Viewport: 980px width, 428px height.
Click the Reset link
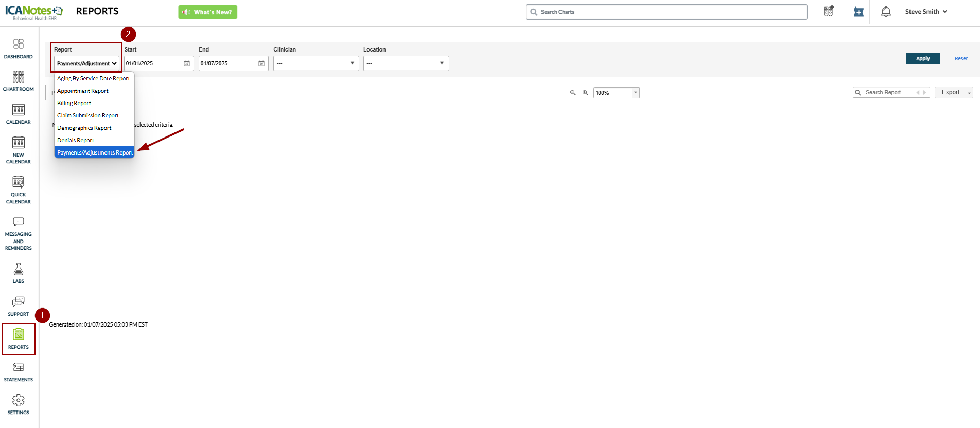click(961, 59)
